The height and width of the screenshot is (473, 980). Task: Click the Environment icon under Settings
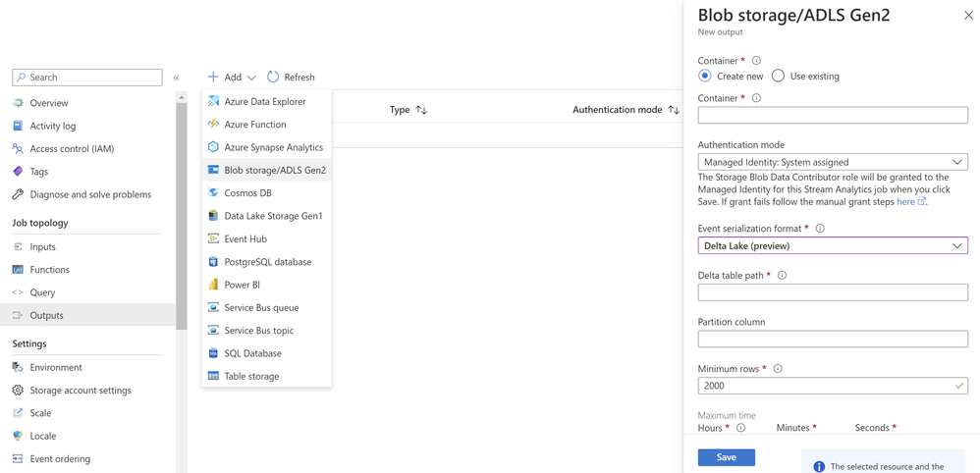coord(18,367)
